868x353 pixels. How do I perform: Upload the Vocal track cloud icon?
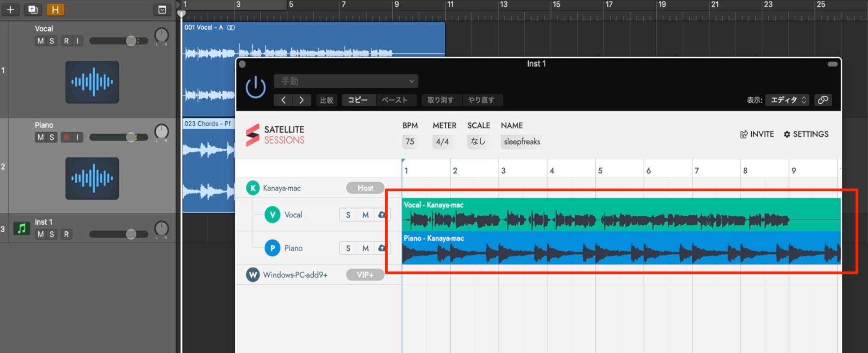point(381,215)
